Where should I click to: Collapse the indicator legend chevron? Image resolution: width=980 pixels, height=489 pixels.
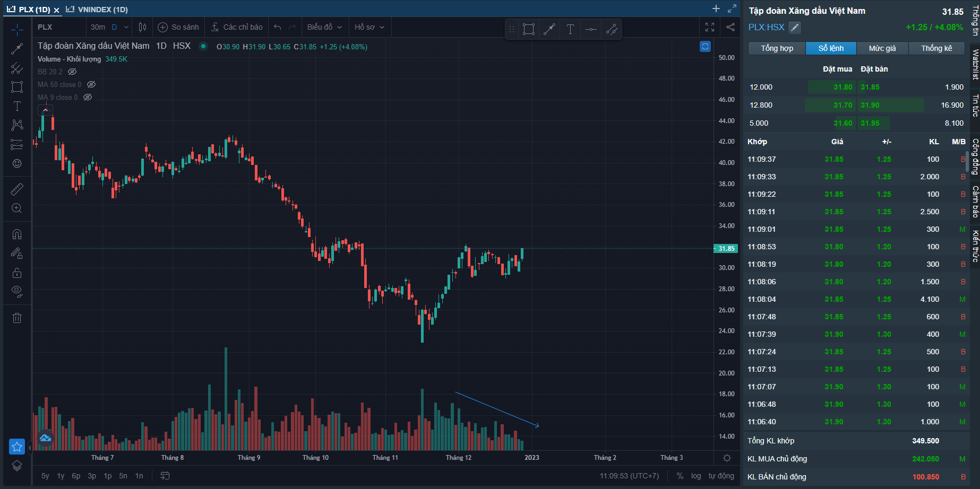coord(45,110)
